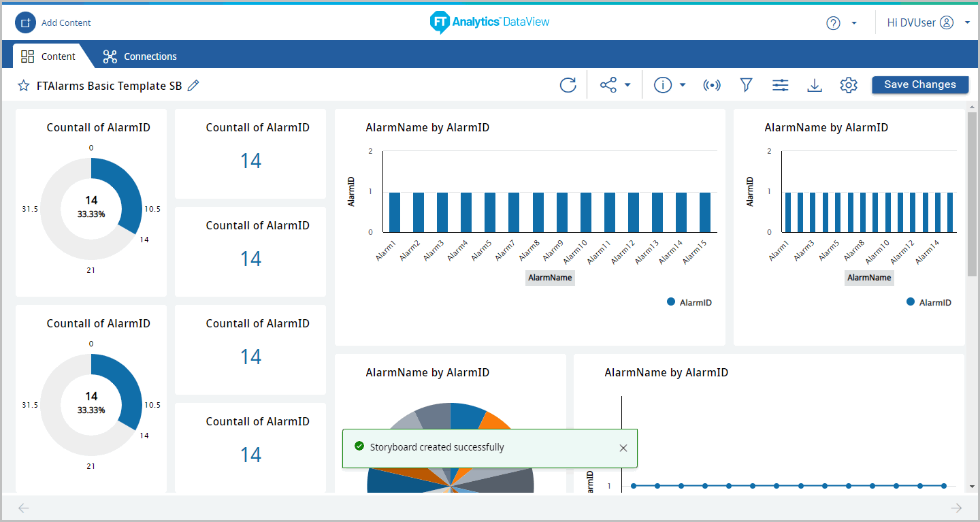980x522 pixels.
Task: Click the scrollbar up arrow
Action: coord(972,107)
